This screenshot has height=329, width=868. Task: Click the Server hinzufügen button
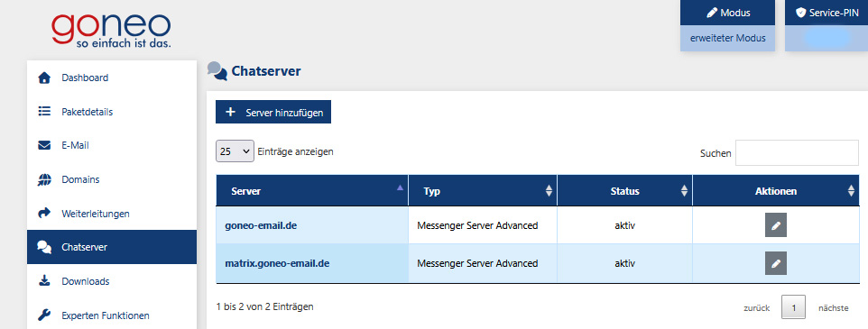coord(273,113)
